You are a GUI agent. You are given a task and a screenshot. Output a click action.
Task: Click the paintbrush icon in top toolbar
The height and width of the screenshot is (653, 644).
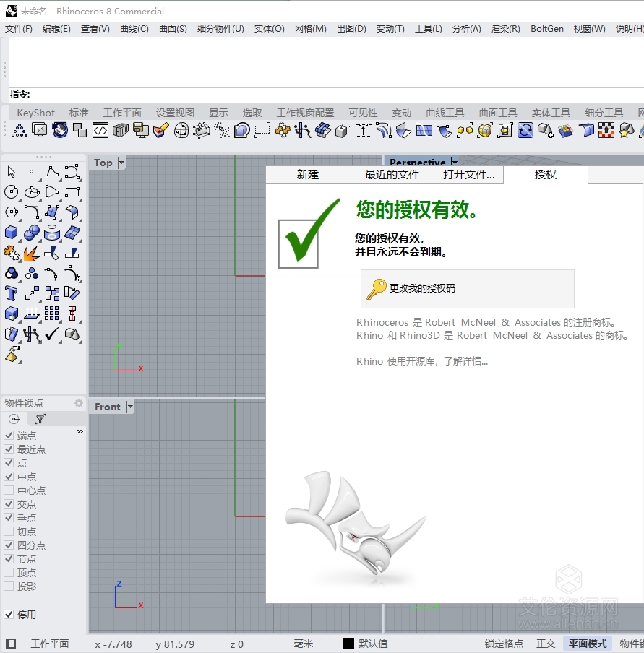[160, 130]
